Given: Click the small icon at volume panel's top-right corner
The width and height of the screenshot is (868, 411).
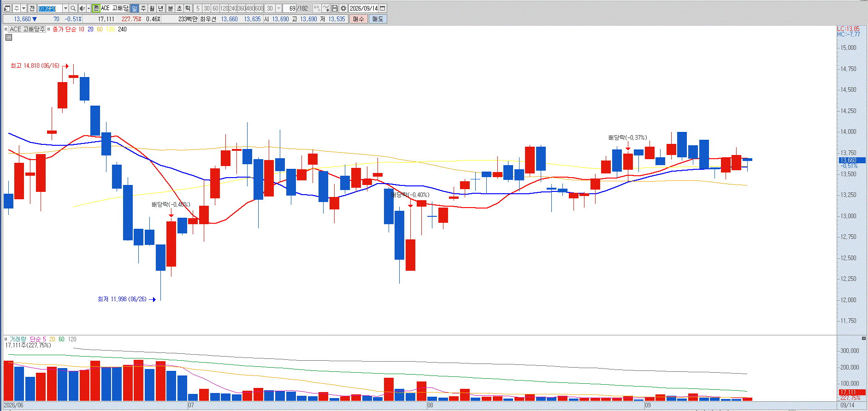Looking at the screenshot, I should click(863, 339).
